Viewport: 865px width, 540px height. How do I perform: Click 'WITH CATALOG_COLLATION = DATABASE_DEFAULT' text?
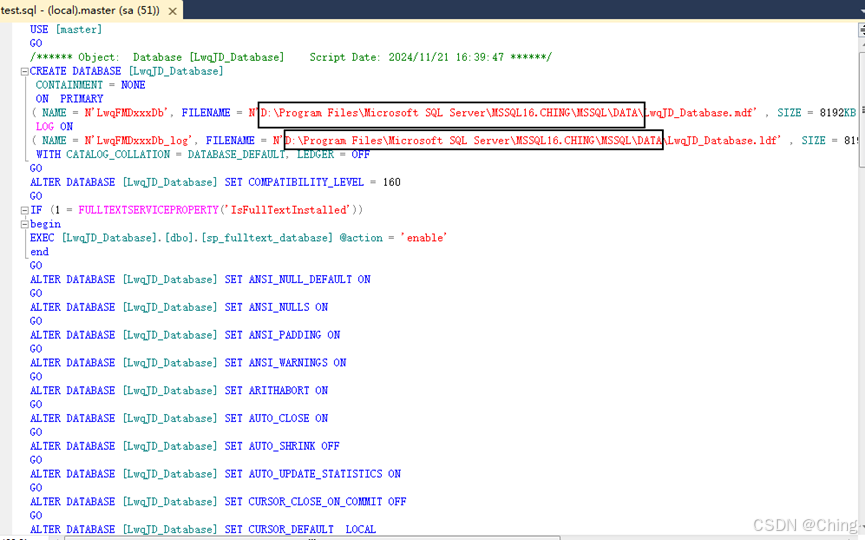[161, 154]
